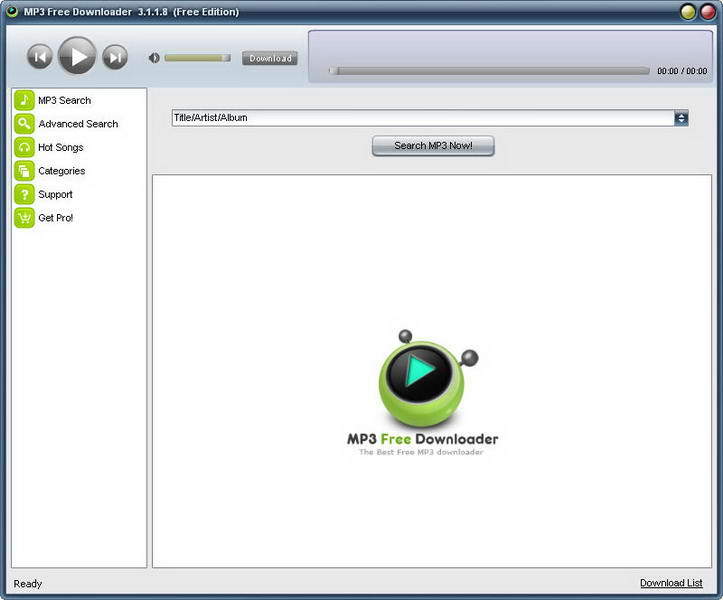
Task: Open the Categories section
Action: pos(62,171)
